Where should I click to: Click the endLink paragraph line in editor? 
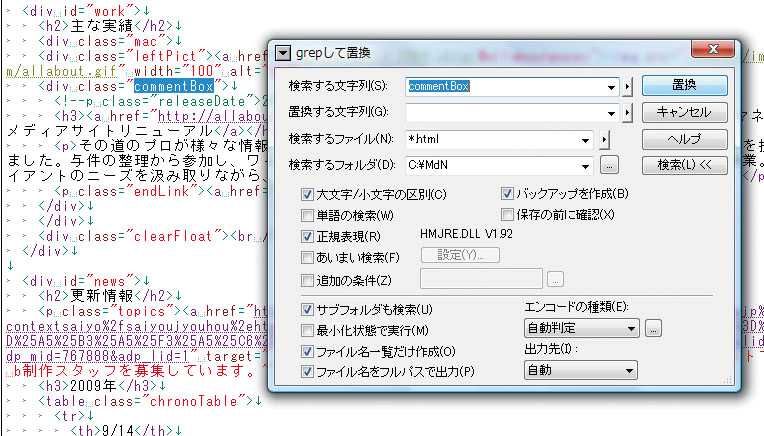160,191
